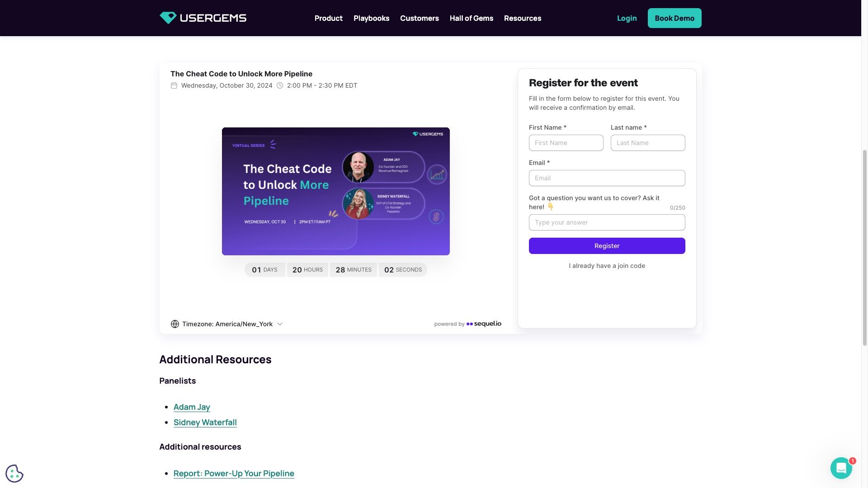Viewport: 868px width, 488px height.
Task: Click the event title 'The Cheat Code to Unlock More Pipeline'
Action: point(241,74)
